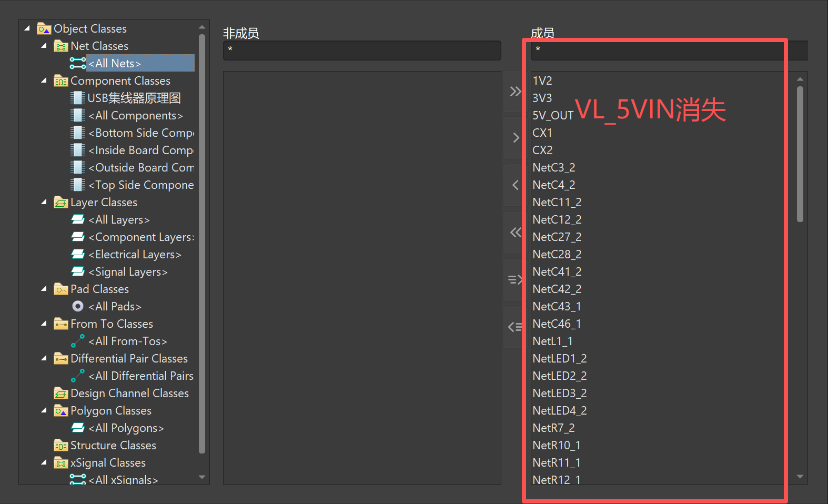Image resolution: width=828 pixels, height=504 pixels.
Task: Select net 5V_OUT in member list
Action: pyautogui.click(x=553, y=115)
